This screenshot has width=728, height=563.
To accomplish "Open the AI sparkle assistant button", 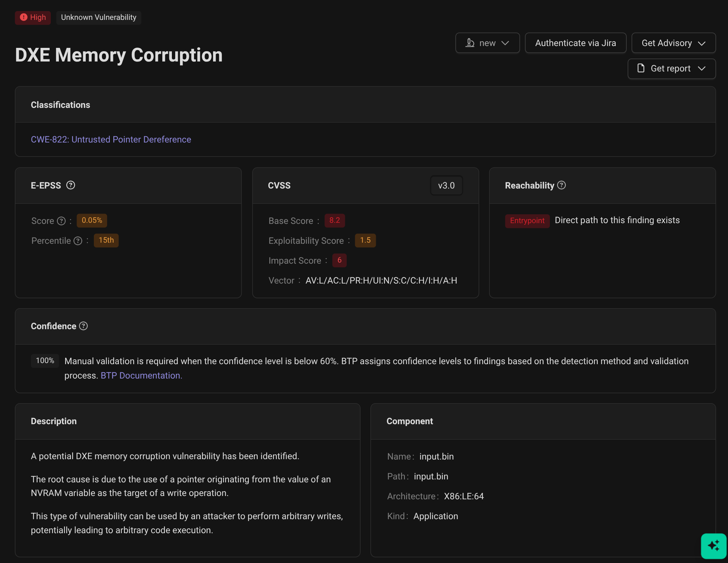I will [x=713, y=546].
